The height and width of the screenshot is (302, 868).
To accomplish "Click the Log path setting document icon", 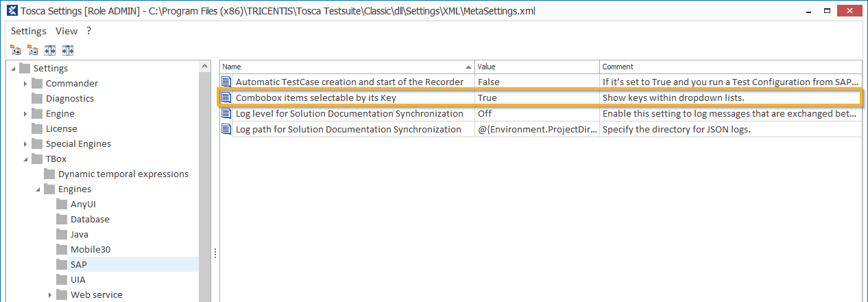I will (x=227, y=130).
